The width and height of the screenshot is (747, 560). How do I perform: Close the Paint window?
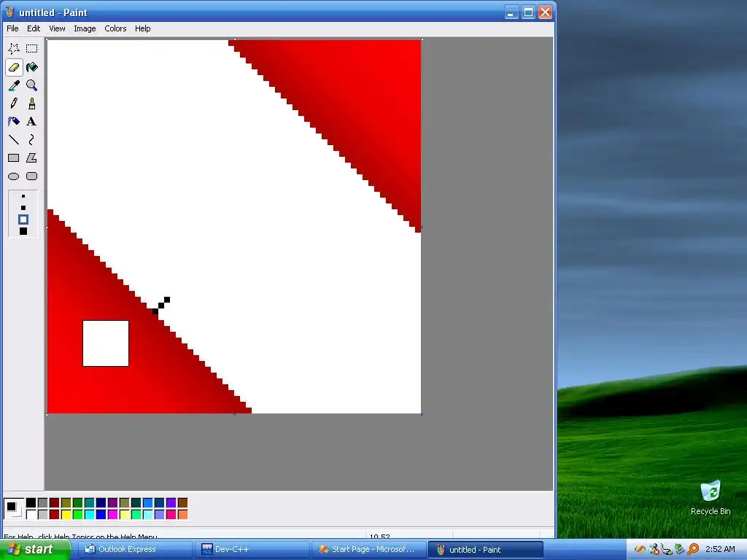[545, 12]
